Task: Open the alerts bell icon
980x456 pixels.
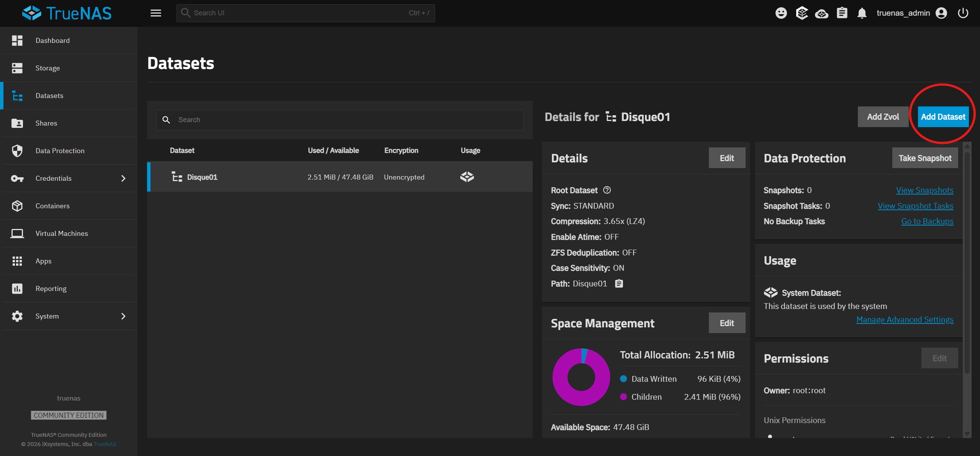Action: [x=862, y=13]
